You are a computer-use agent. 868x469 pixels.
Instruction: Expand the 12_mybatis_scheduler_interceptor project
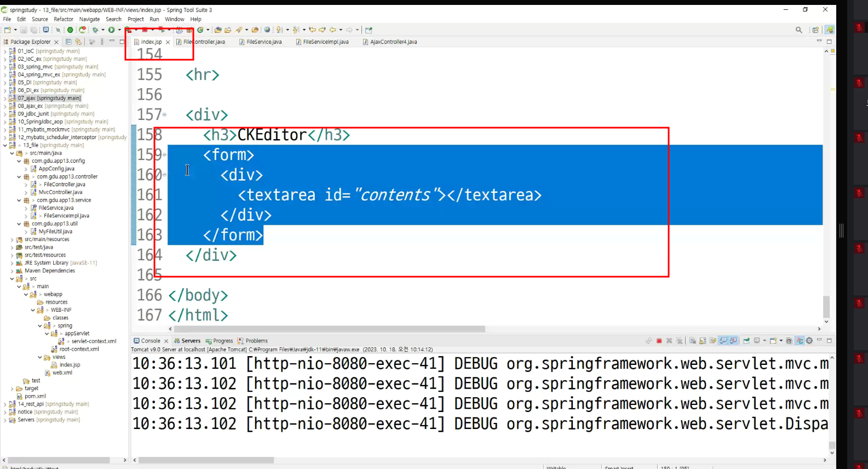(x=5, y=138)
